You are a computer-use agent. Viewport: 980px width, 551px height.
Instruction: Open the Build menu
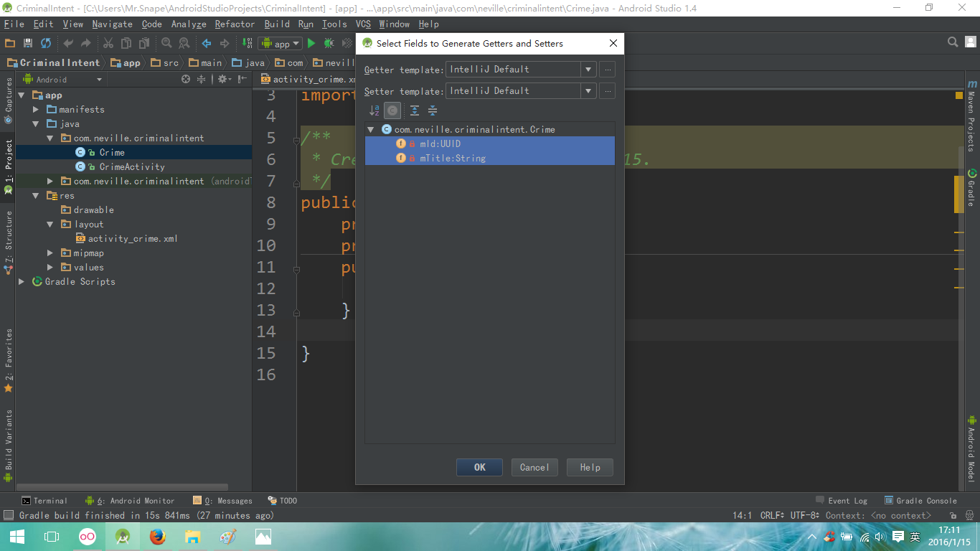coord(277,24)
